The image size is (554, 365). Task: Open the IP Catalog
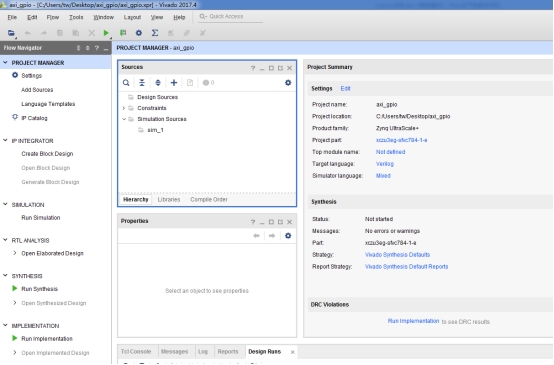pos(34,118)
